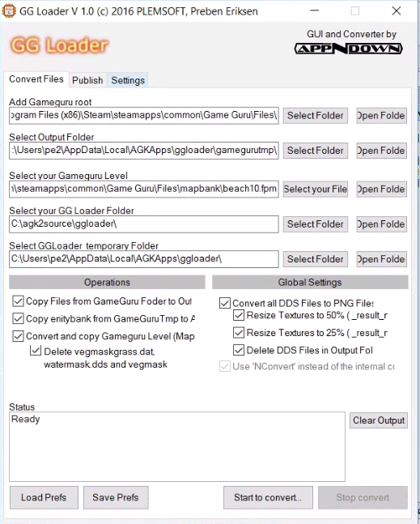
Task: Open Folder for the Output Folder row
Action: coord(382,151)
